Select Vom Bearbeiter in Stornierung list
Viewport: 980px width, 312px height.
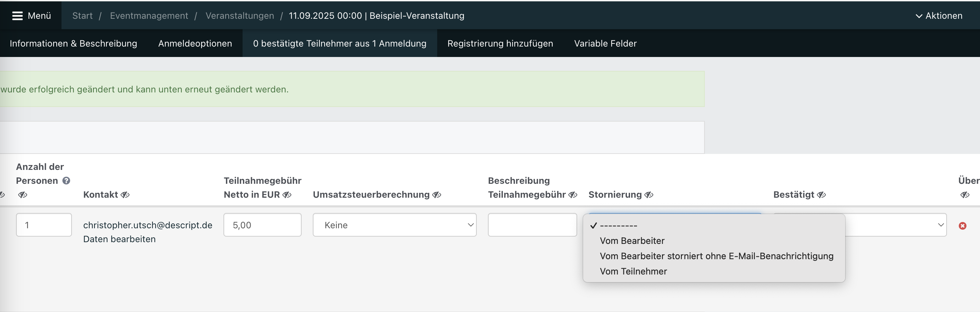pos(632,241)
